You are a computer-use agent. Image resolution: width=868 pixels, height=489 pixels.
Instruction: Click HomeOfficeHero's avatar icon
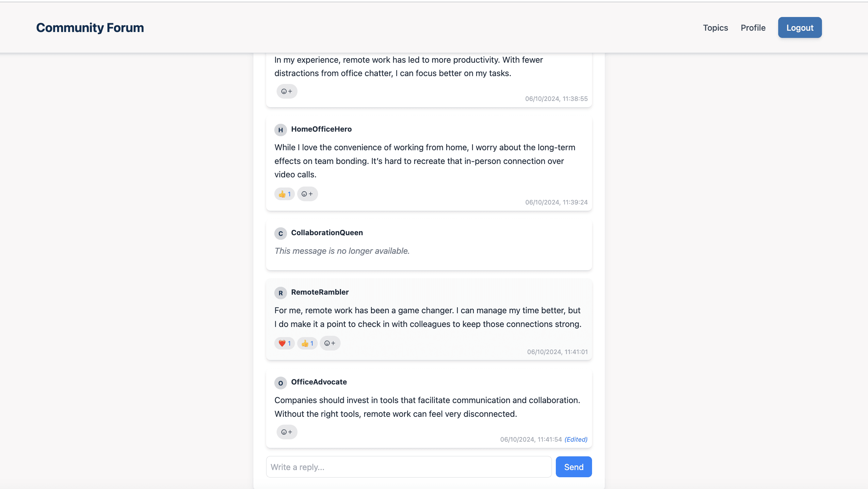pos(280,130)
